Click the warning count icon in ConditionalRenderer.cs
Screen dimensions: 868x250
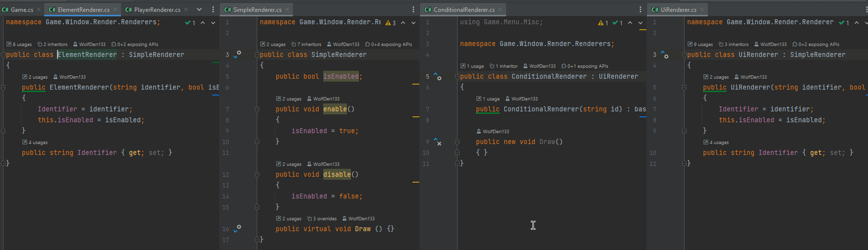click(x=603, y=23)
